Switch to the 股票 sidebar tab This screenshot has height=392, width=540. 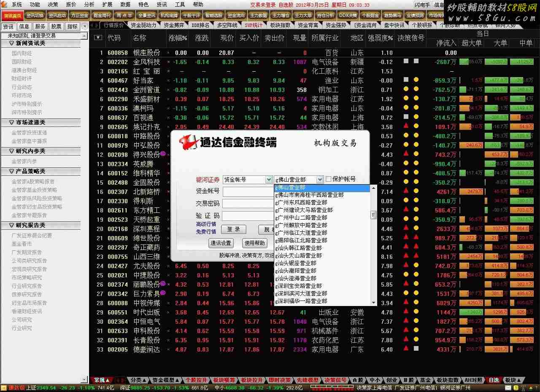[x=56, y=26]
